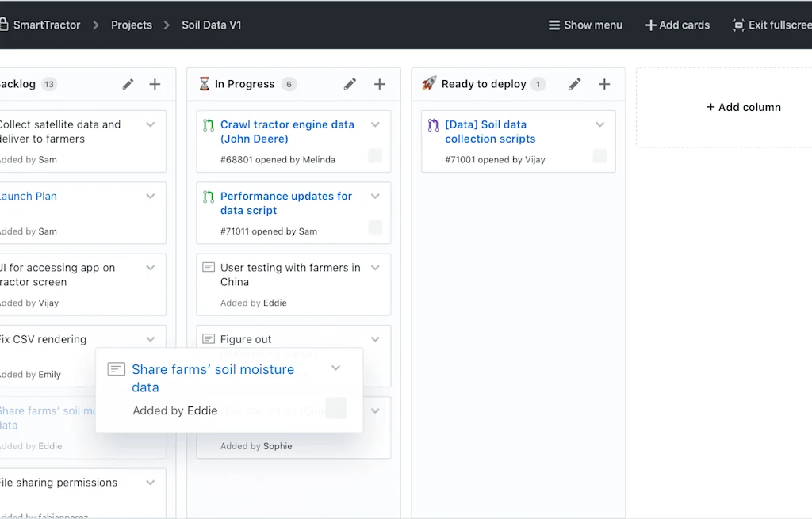
Task: Open the Show menu
Action: pyautogui.click(x=584, y=25)
